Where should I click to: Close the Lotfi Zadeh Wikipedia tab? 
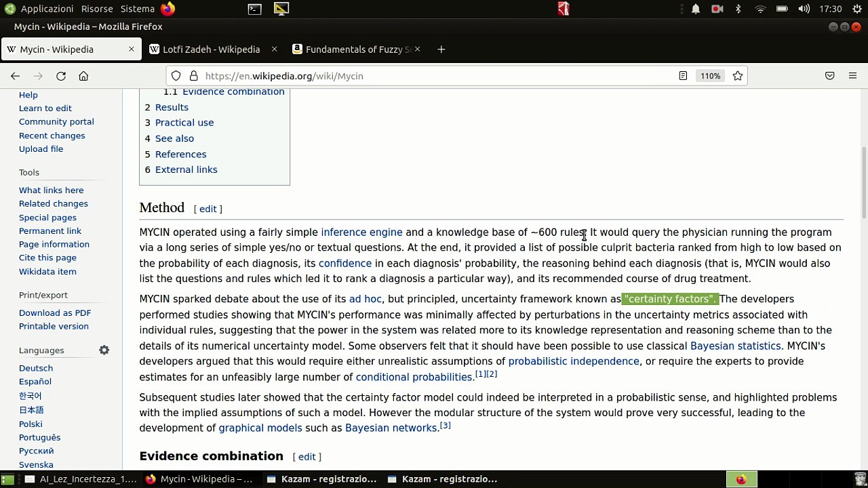point(274,49)
